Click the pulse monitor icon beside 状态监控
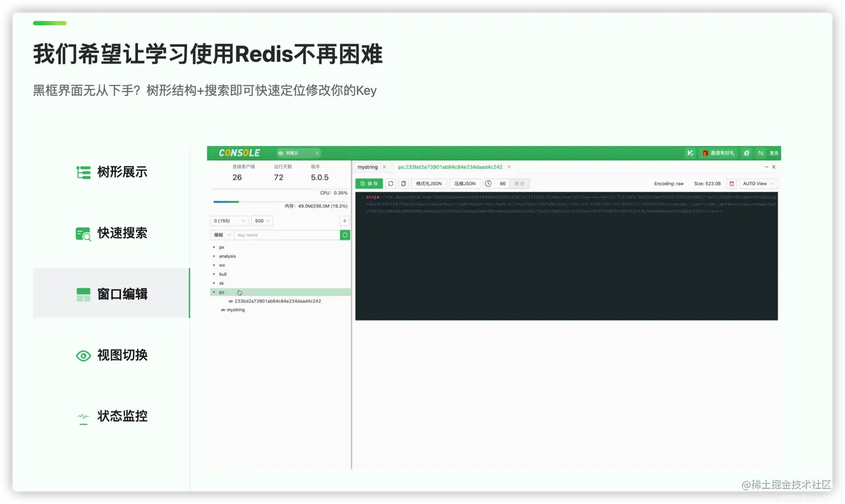The height and width of the screenshot is (504, 845). pos(83,417)
